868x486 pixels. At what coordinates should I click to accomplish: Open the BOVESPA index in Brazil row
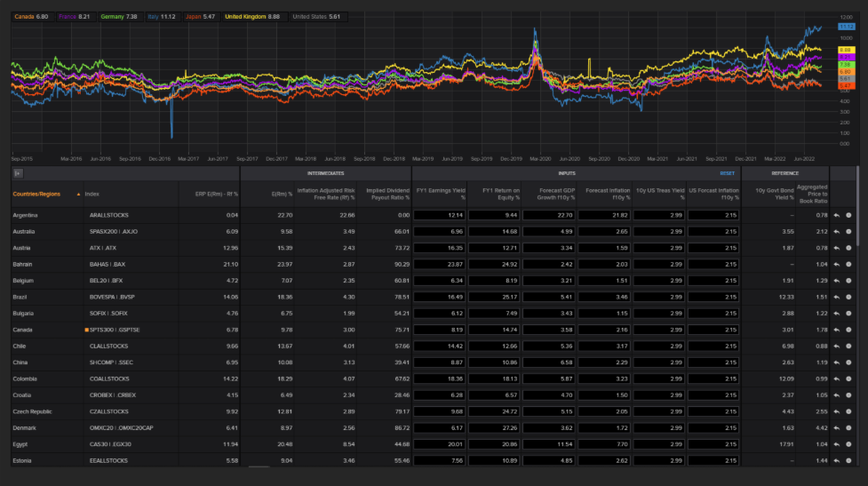(x=109, y=297)
